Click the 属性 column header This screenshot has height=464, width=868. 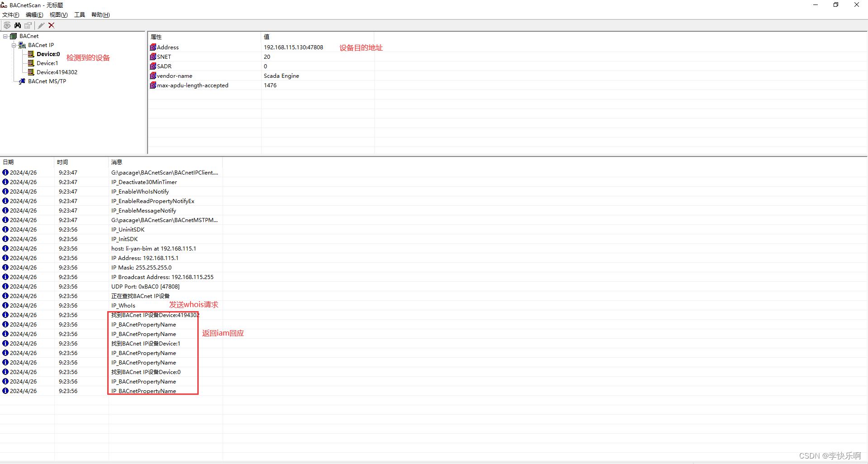(x=205, y=37)
